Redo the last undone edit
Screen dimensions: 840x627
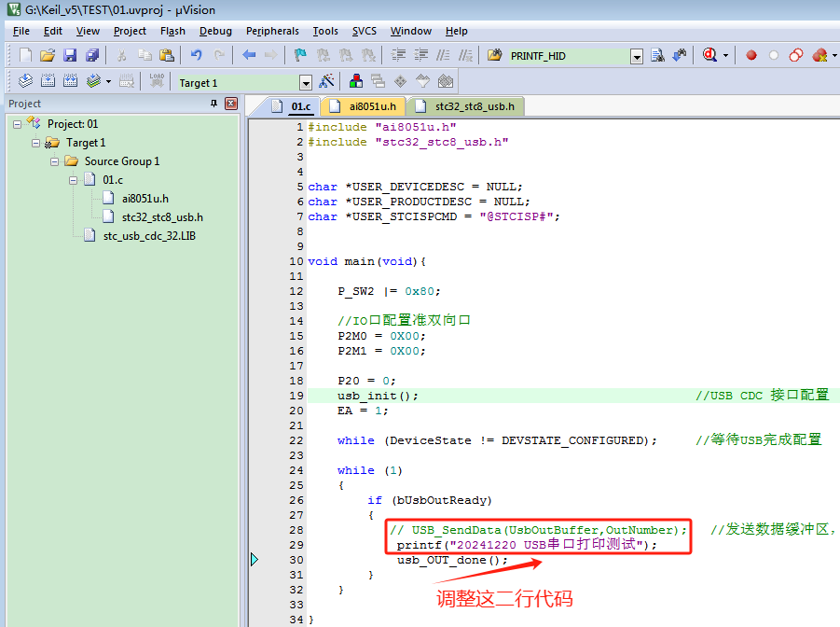[218, 55]
